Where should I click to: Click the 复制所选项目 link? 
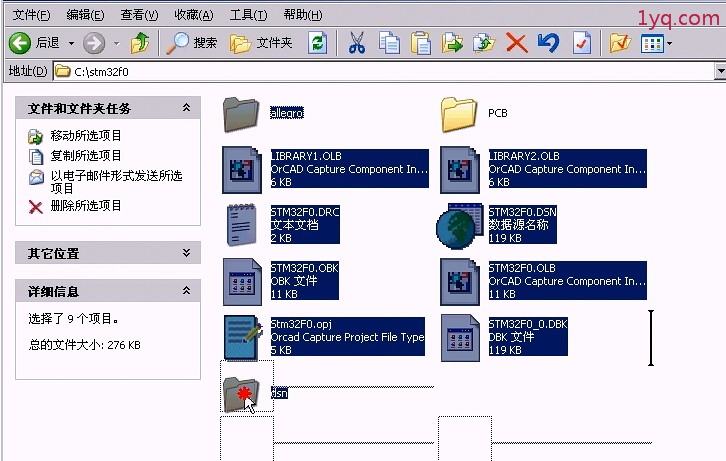86,156
